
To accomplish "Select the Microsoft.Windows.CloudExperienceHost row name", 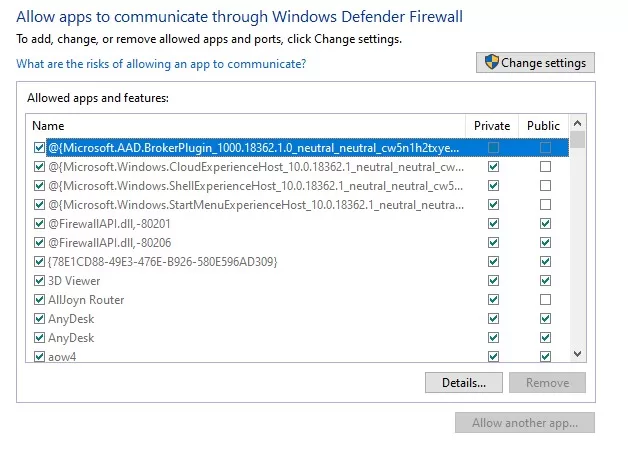I will pyautogui.click(x=256, y=167).
